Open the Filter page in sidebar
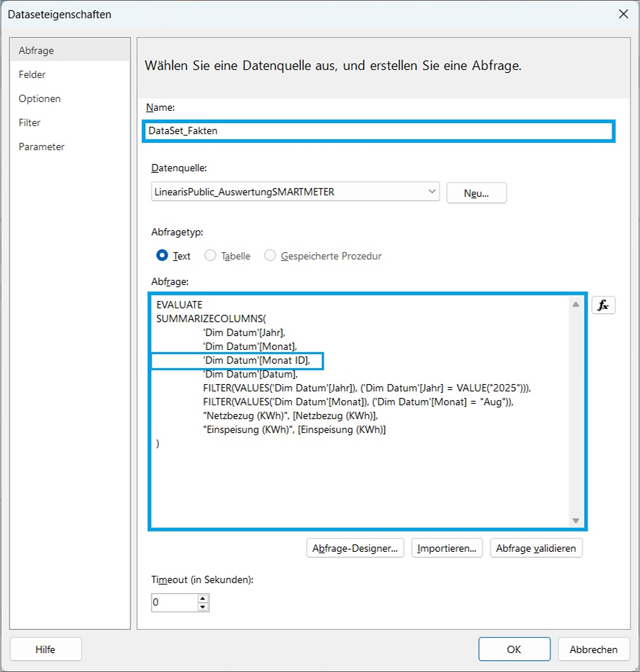This screenshot has width=640, height=672. [30, 122]
